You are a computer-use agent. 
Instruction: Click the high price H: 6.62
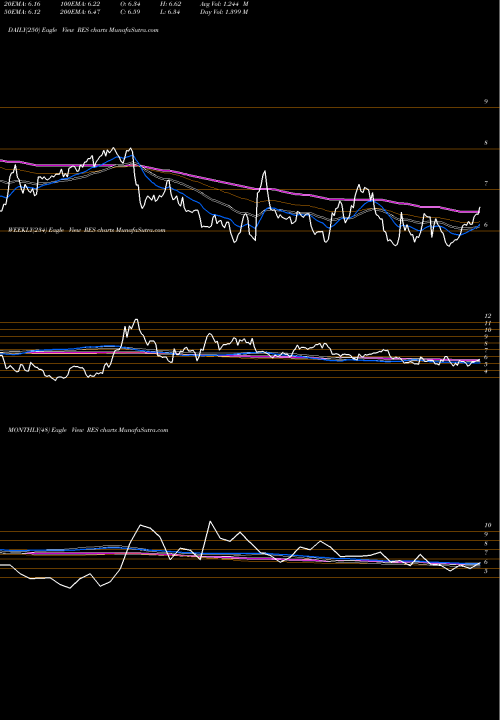(x=171, y=4)
